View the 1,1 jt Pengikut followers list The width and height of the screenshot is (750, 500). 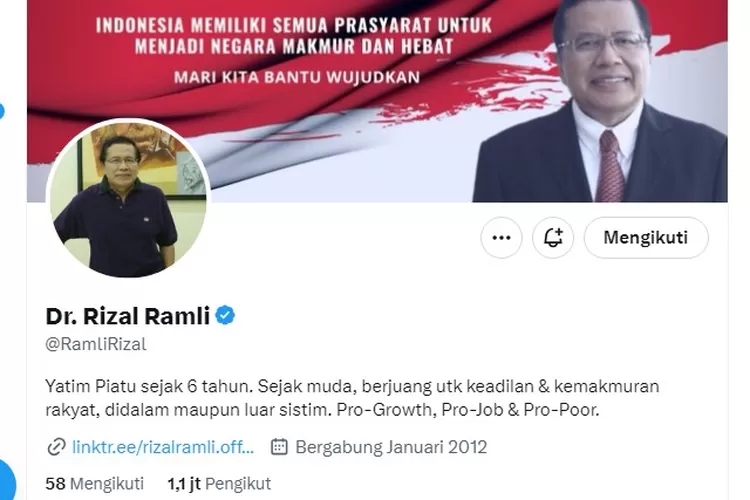click(219, 484)
